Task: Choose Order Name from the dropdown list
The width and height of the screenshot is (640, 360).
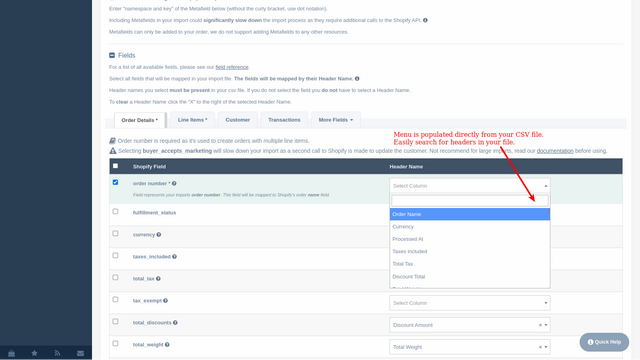Action: point(470,214)
